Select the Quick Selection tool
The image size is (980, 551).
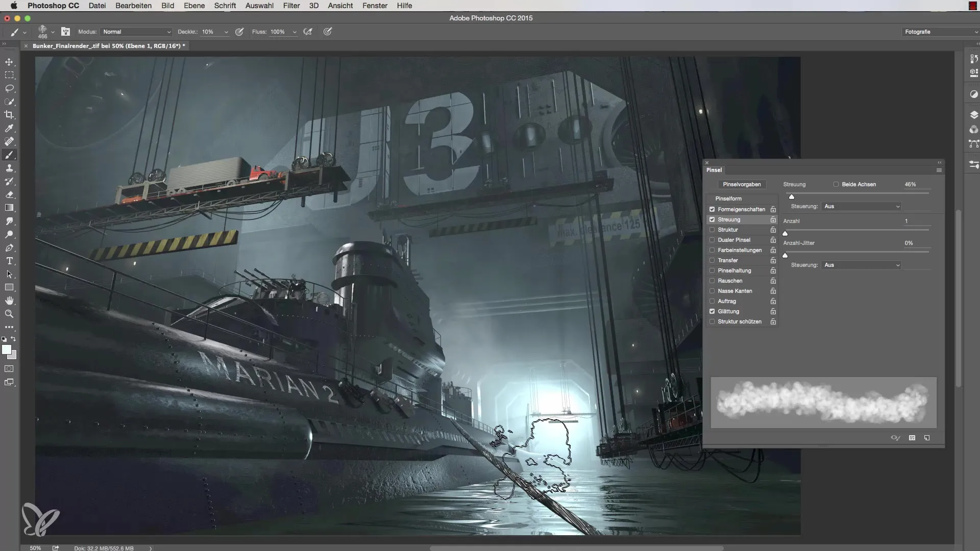point(9,102)
